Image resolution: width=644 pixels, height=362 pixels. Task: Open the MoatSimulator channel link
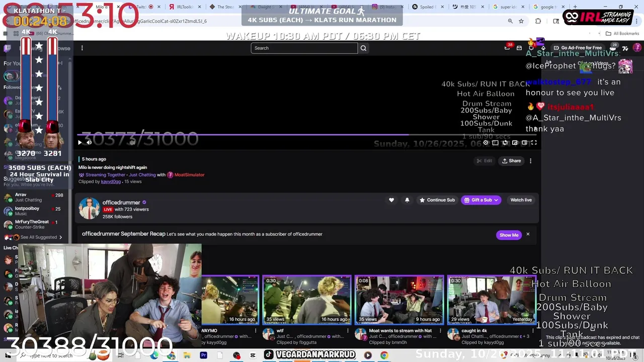tap(189, 175)
